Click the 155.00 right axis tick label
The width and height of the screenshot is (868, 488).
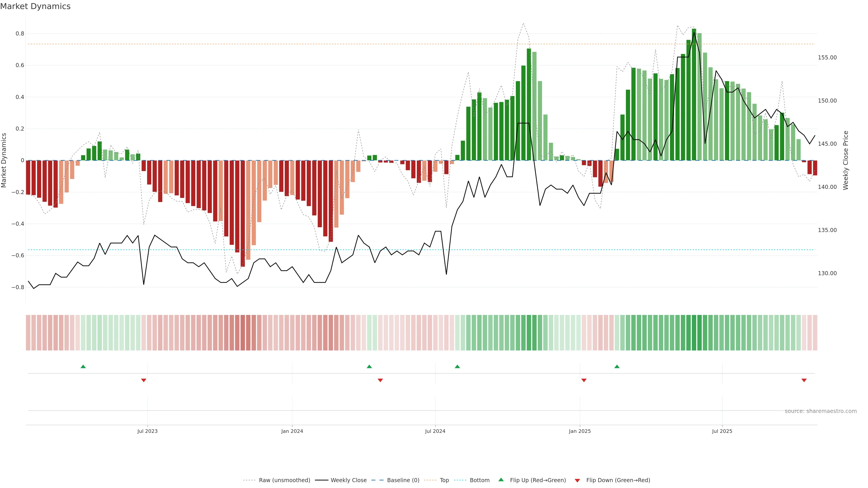(827, 58)
